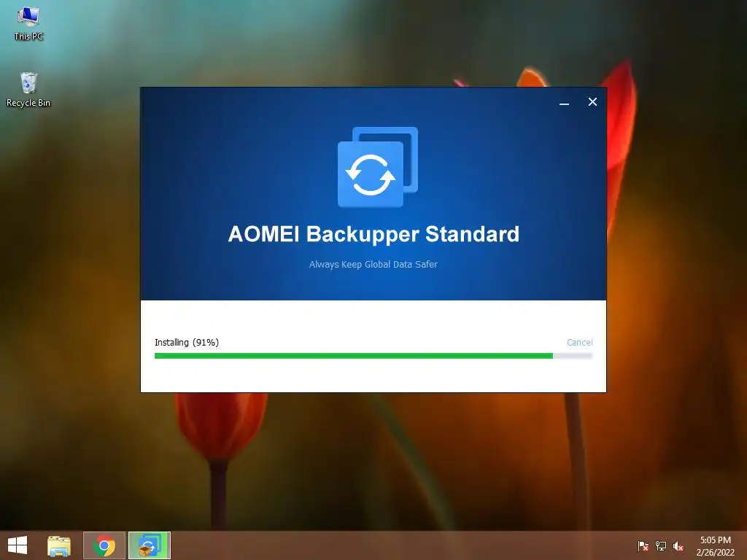Screen dimensions: 747x560
Task: Open the Action Center flag icon
Action: pos(643,545)
